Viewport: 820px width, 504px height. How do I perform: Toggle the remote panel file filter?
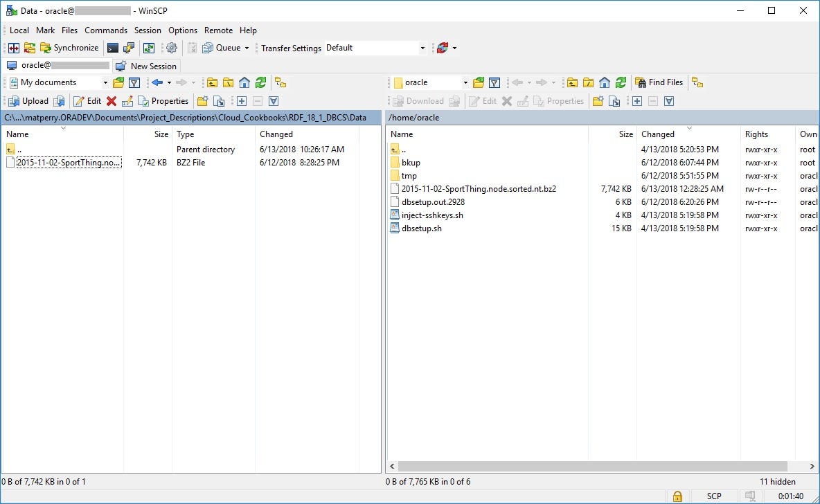494,82
